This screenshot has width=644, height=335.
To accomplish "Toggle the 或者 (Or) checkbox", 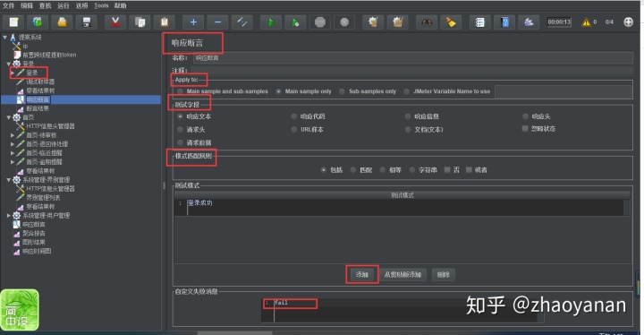I will [x=469, y=169].
